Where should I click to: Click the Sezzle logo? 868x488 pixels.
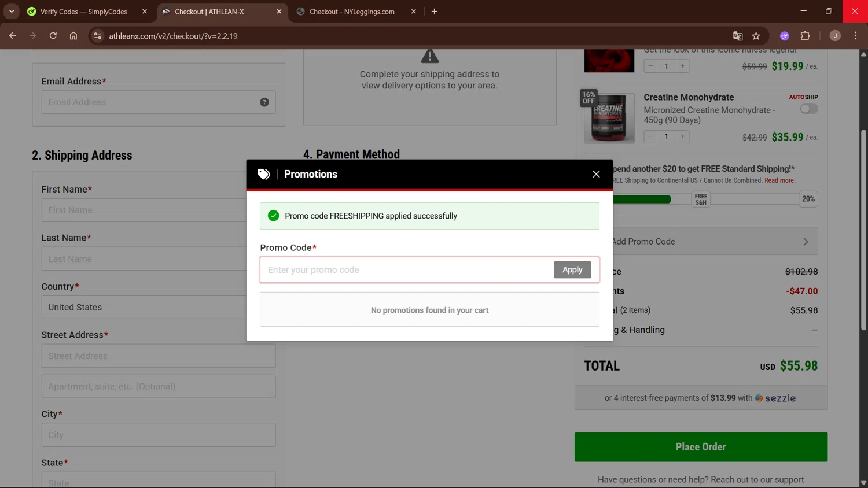pos(775,398)
